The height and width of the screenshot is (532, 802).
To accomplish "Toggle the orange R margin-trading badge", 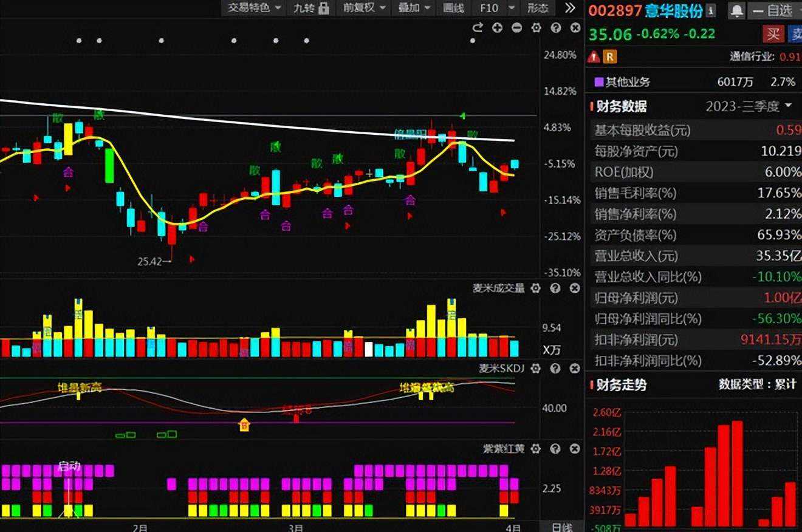I will pyautogui.click(x=609, y=57).
